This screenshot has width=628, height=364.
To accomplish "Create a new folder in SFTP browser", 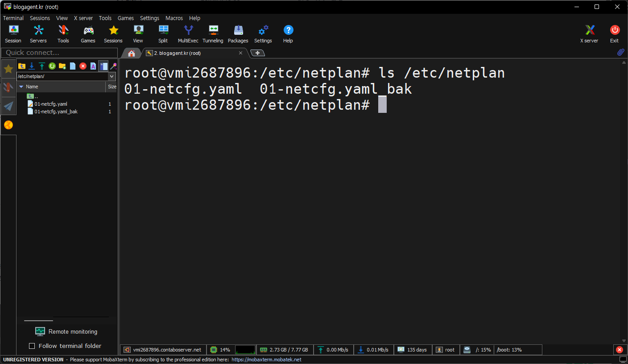I will click(x=62, y=66).
